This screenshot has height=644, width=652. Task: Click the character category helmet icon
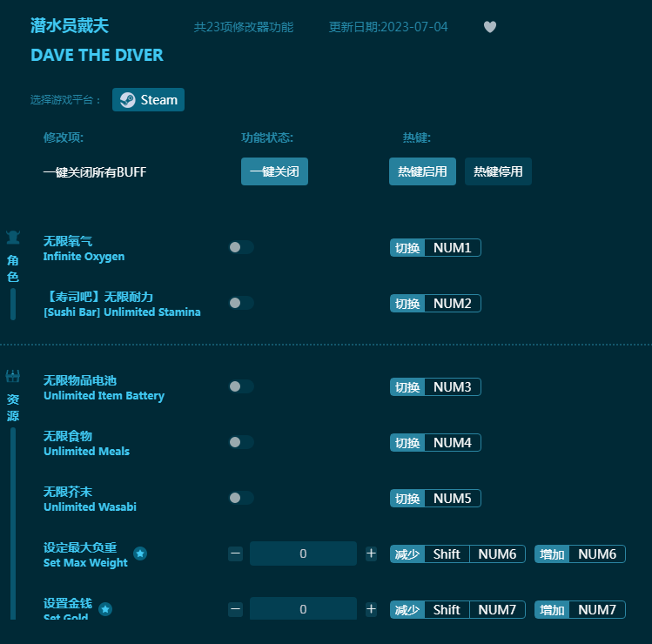(x=13, y=238)
